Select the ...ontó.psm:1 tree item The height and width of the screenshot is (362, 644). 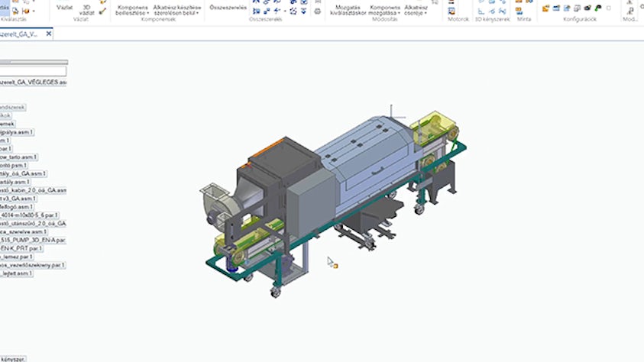pyautogui.click(x=14, y=166)
